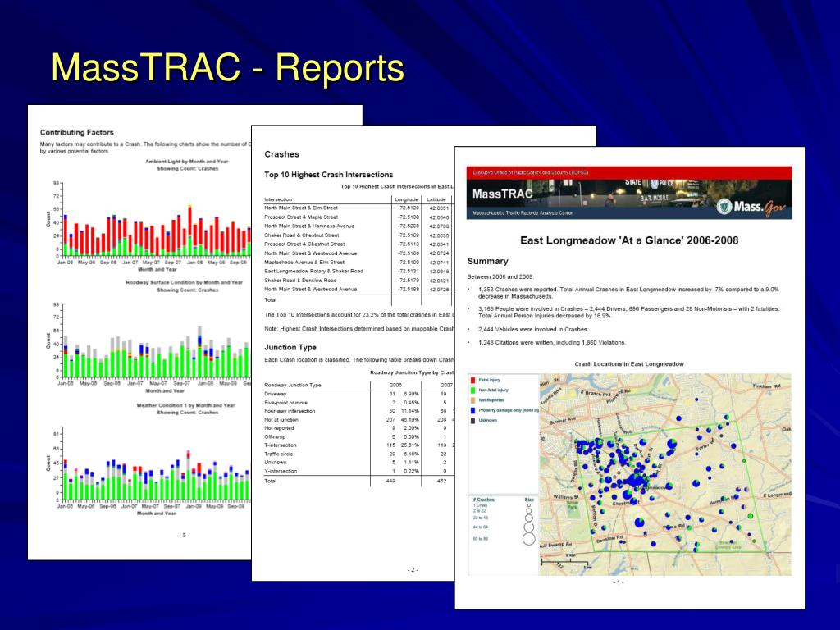Click the Crash Locations map of East Longmeadow
The image size is (840, 630).
coord(664,475)
